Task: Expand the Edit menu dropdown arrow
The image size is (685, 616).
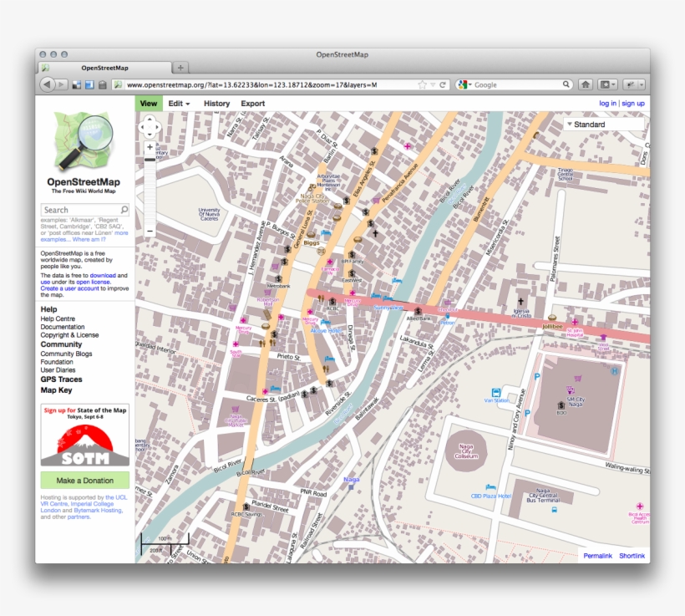Action: click(x=188, y=104)
